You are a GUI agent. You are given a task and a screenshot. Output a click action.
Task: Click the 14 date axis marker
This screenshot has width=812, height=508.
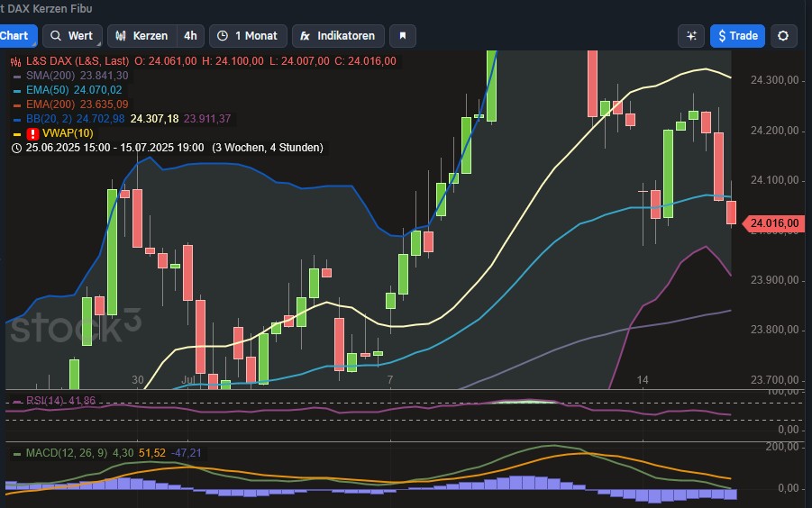click(643, 380)
